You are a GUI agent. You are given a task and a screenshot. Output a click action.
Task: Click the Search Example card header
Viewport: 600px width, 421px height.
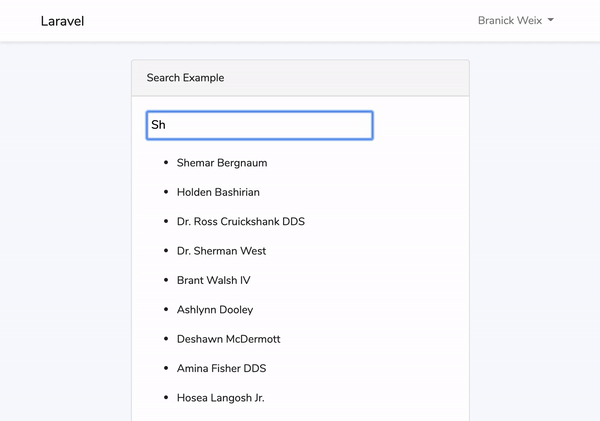coord(300,78)
